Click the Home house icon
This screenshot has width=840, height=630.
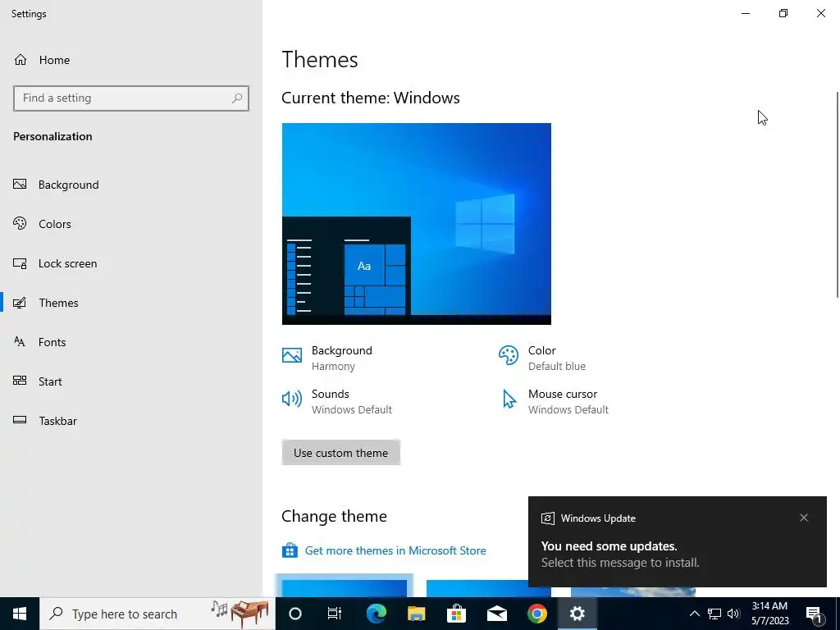tap(21, 60)
